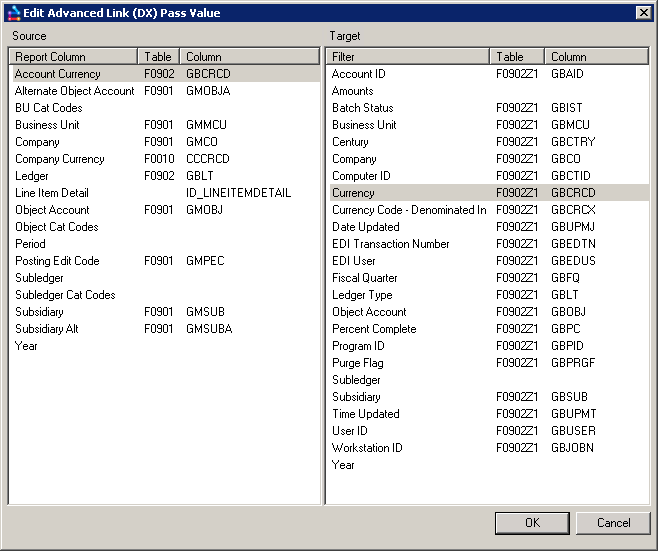Click OK to confirm pass value
The image size is (658, 551).
[x=532, y=523]
